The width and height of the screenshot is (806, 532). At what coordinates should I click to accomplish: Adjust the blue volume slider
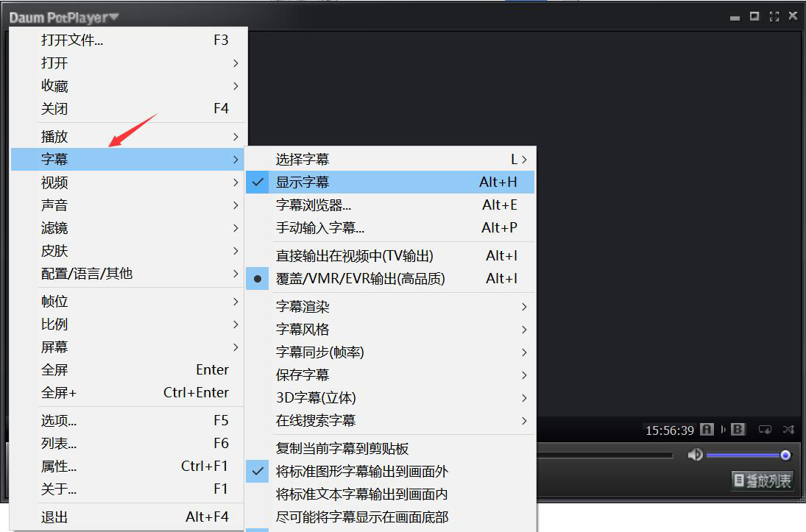748,455
